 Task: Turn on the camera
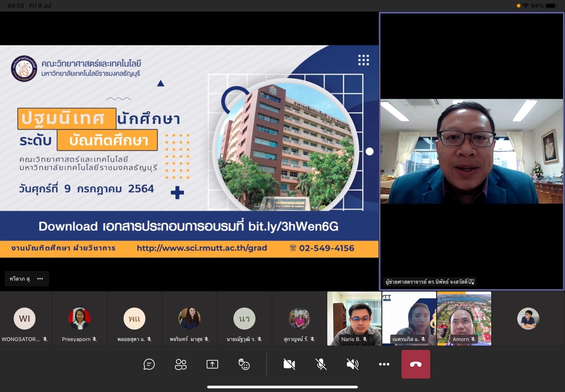[289, 364]
